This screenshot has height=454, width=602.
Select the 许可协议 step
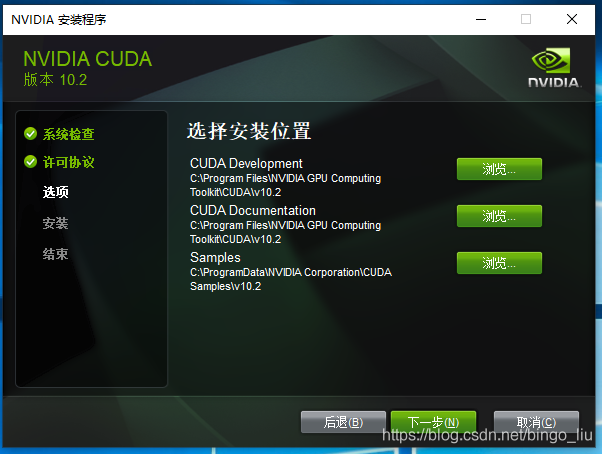coord(68,162)
